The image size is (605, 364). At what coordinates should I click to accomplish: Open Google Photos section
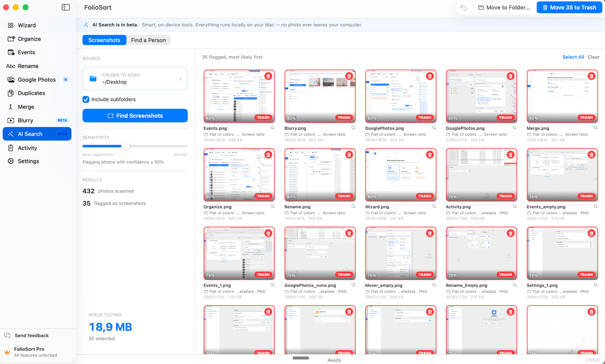click(x=37, y=79)
